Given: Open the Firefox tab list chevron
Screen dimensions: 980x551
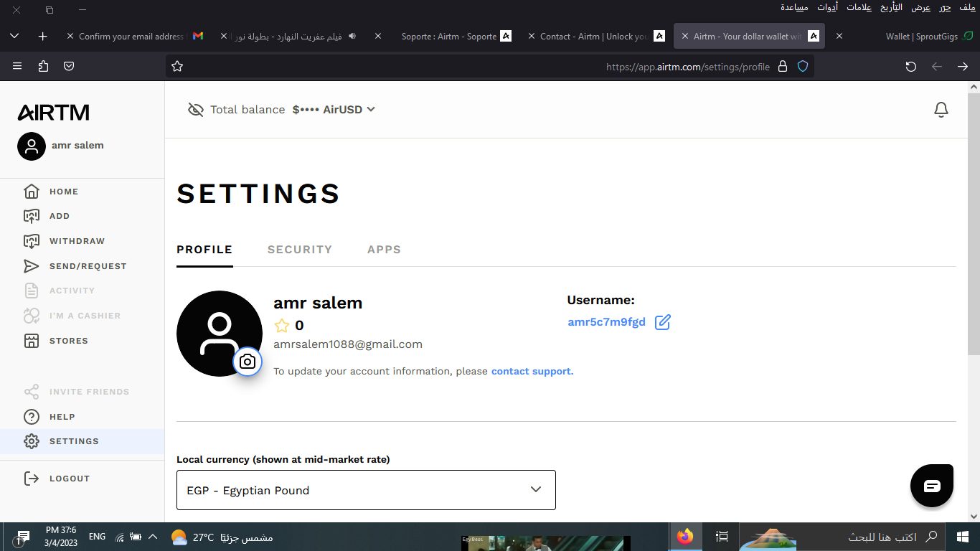Looking at the screenshot, I should [x=14, y=36].
